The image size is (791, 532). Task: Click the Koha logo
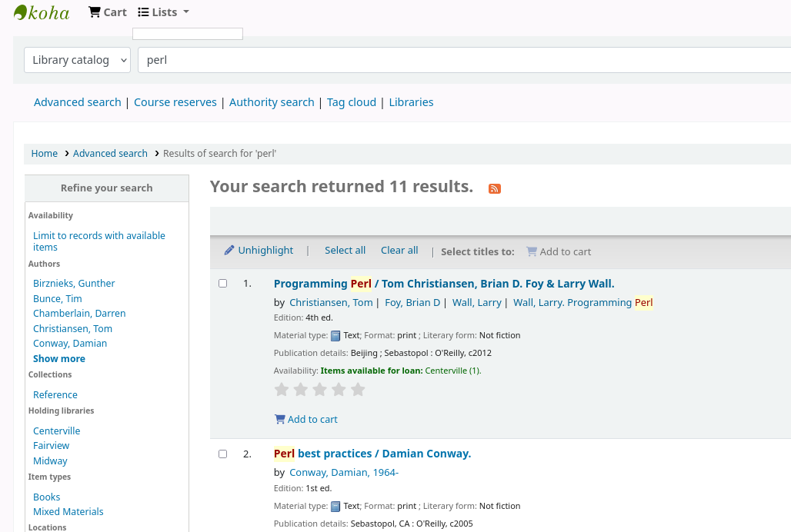point(42,12)
